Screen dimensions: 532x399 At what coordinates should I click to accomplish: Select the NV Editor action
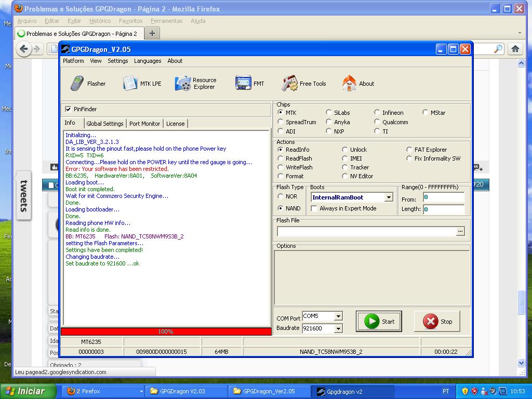[x=345, y=176]
